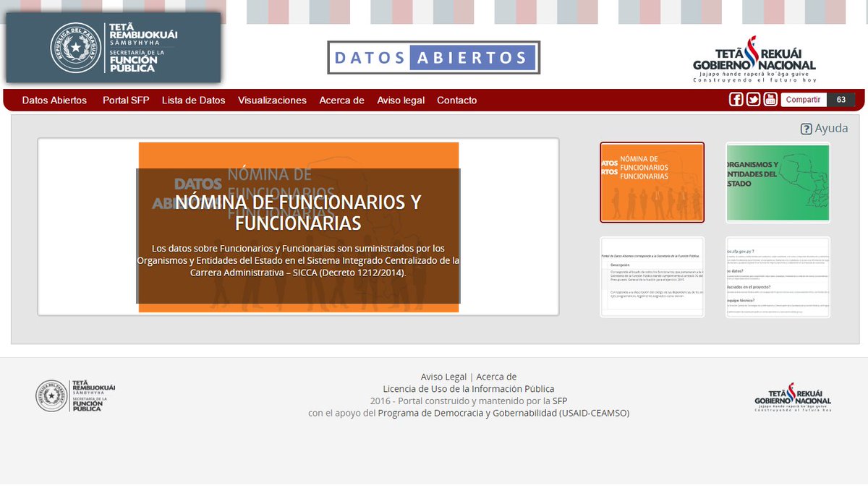Follow the SFP link in the footer
Screen dimensions: 868x488
click(x=560, y=401)
